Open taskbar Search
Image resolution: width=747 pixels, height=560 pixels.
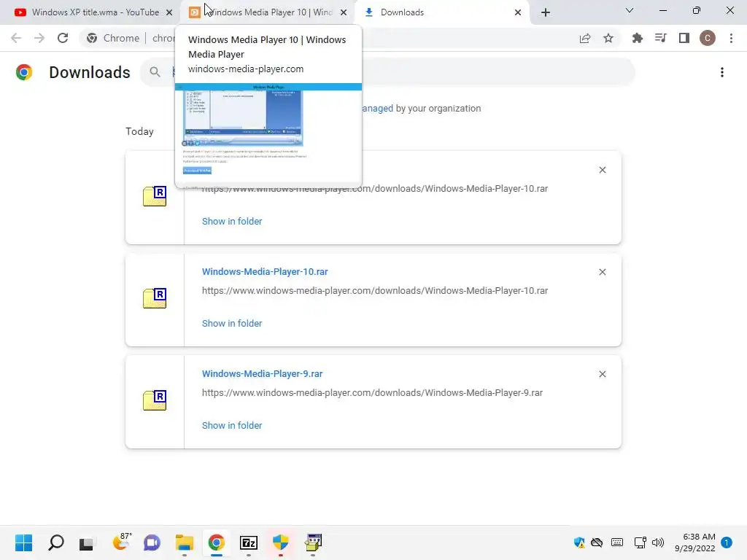tap(56, 542)
